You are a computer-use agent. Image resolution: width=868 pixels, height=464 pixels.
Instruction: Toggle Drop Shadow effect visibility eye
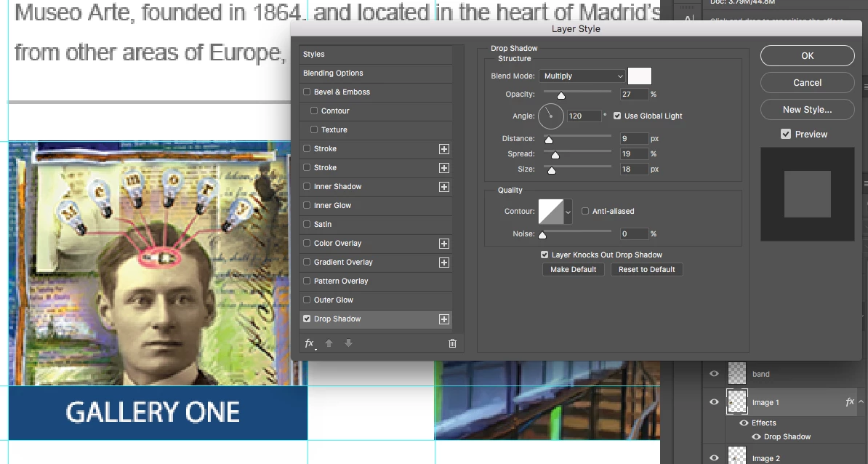pyautogui.click(x=756, y=437)
